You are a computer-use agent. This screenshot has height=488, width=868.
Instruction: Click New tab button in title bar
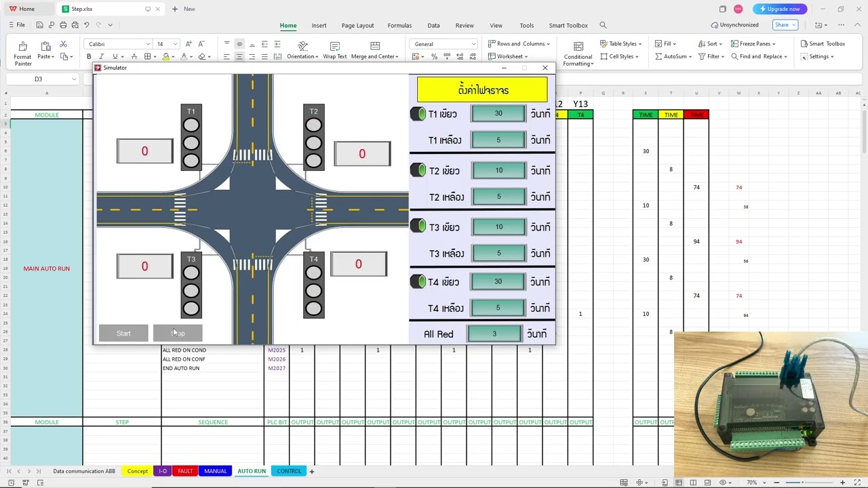[x=183, y=9]
